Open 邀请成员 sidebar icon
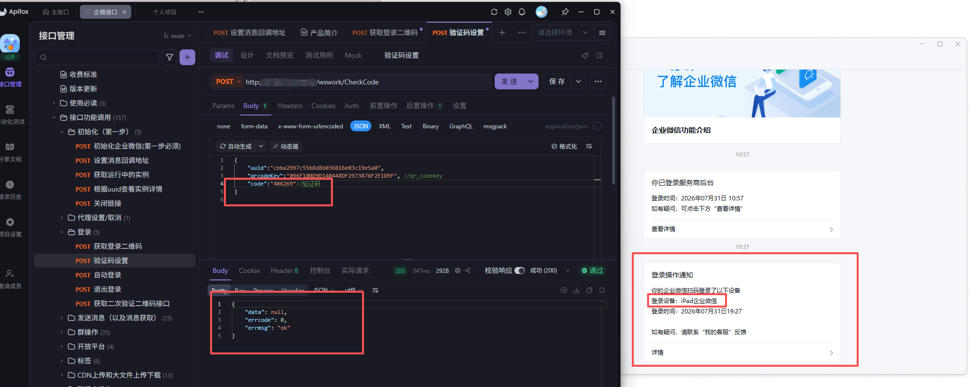 point(10,279)
